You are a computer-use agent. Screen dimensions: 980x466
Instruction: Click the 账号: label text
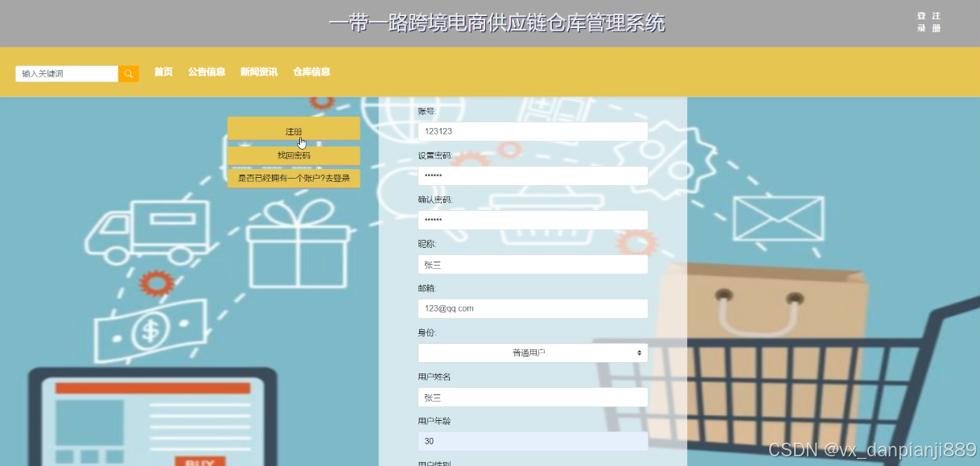pos(427,111)
